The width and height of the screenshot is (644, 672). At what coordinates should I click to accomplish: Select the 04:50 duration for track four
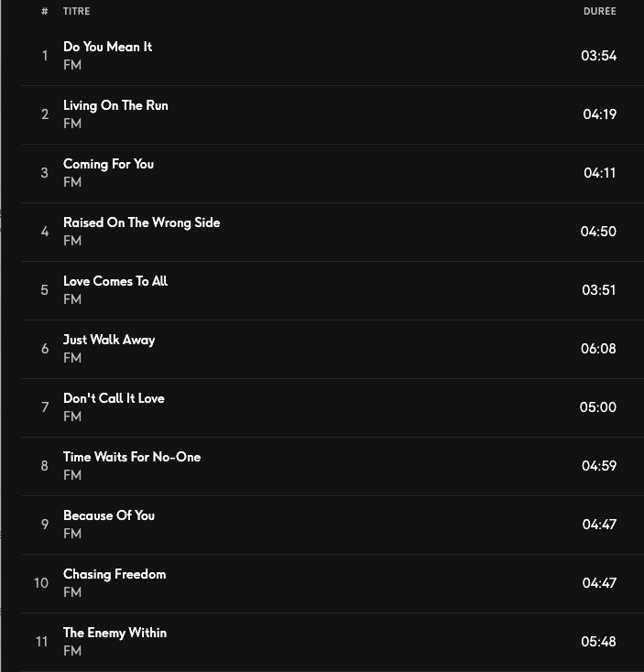598,232
